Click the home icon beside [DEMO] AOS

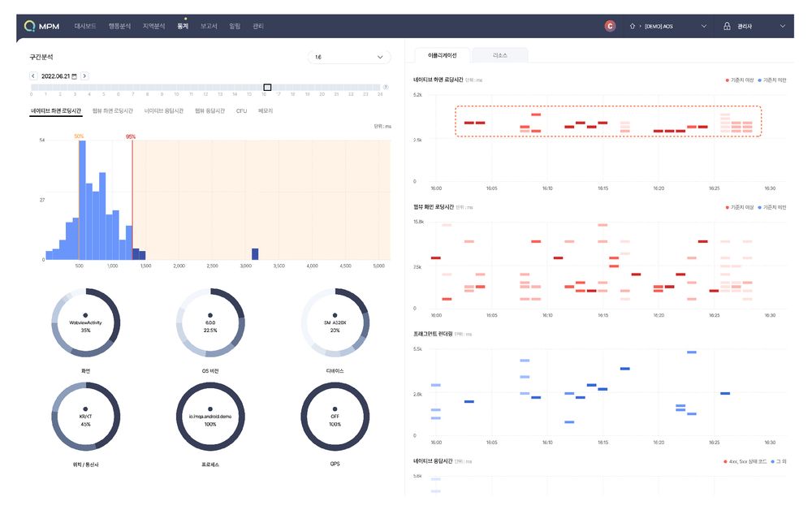(x=631, y=26)
